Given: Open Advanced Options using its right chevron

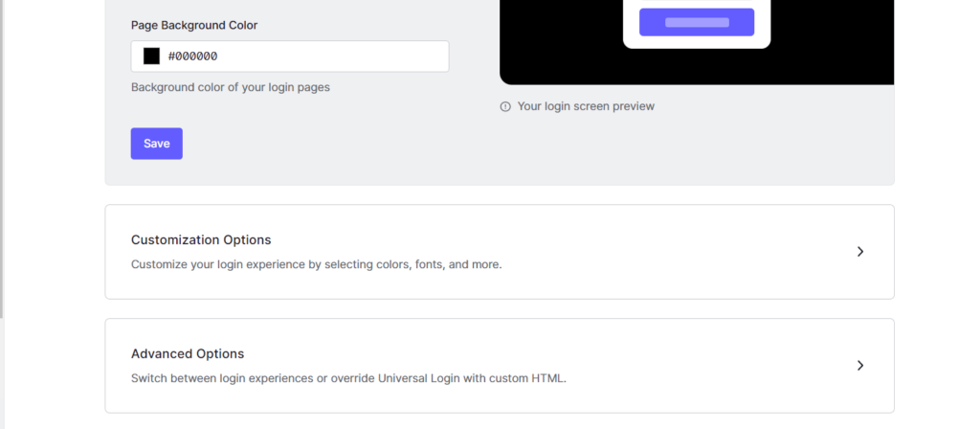Looking at the screenshot, I should pos(859,366).
